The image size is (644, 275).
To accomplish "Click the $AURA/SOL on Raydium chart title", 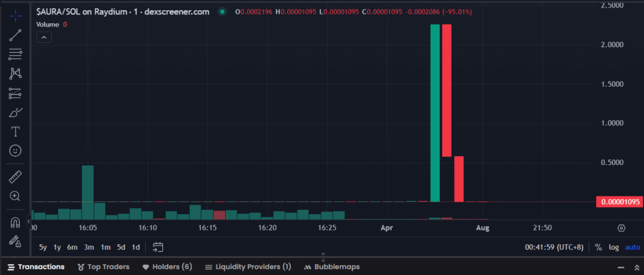I will click(123, 12).
